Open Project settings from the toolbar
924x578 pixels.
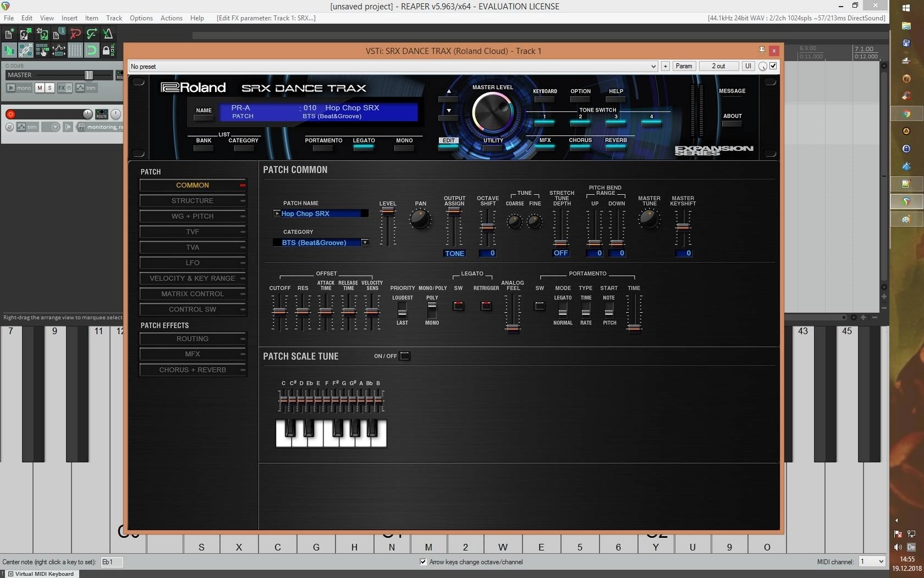[58, 34]
